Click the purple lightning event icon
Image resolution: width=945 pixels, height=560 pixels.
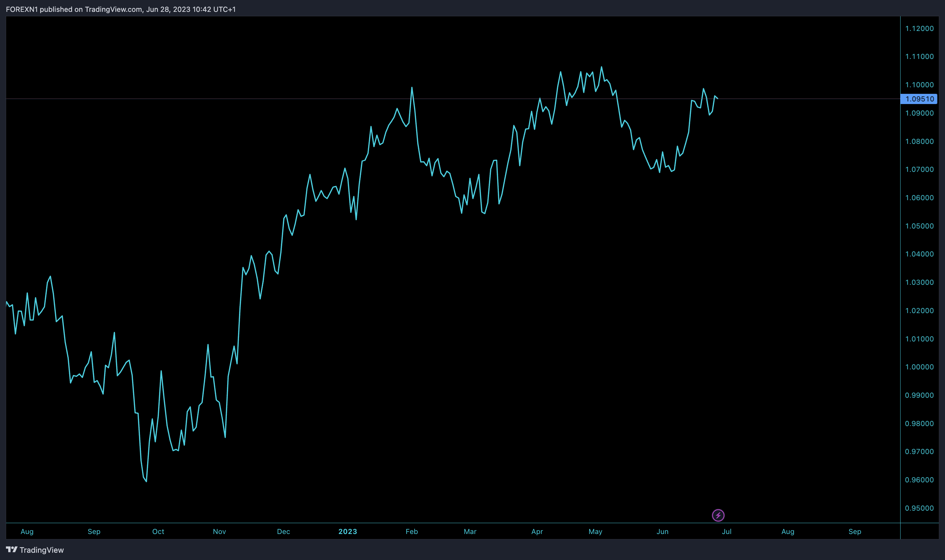(718, 515)
